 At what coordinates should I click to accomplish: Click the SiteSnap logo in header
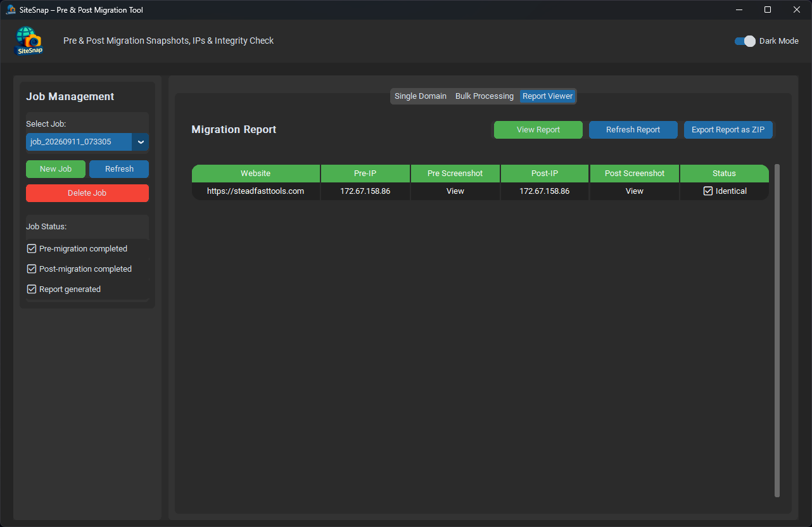(x=29, y=41)
